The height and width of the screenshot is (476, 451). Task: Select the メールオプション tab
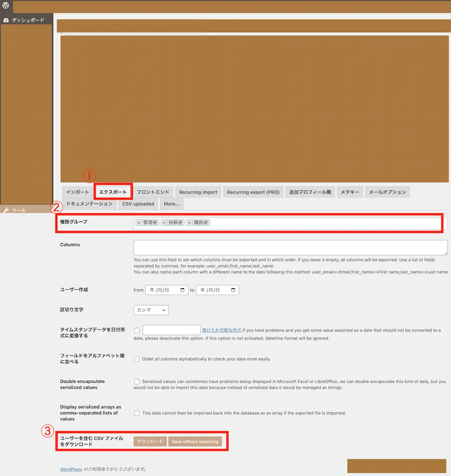coord(387,192)
